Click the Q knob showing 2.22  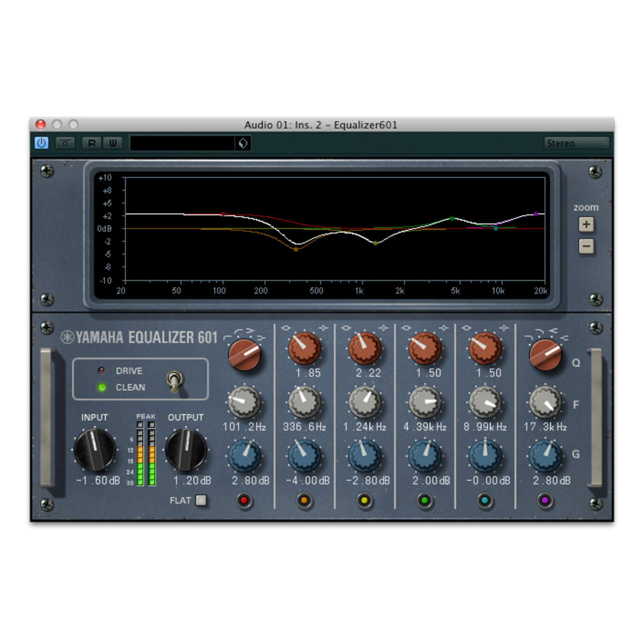364,348
